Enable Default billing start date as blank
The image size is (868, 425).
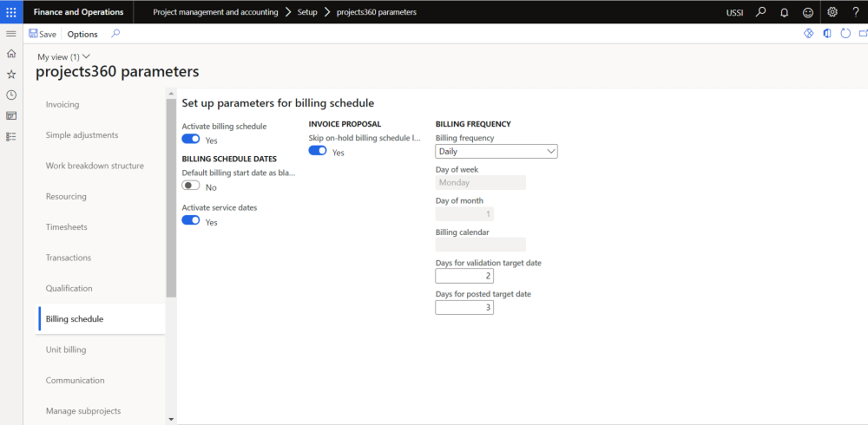[x=191, y=186]
